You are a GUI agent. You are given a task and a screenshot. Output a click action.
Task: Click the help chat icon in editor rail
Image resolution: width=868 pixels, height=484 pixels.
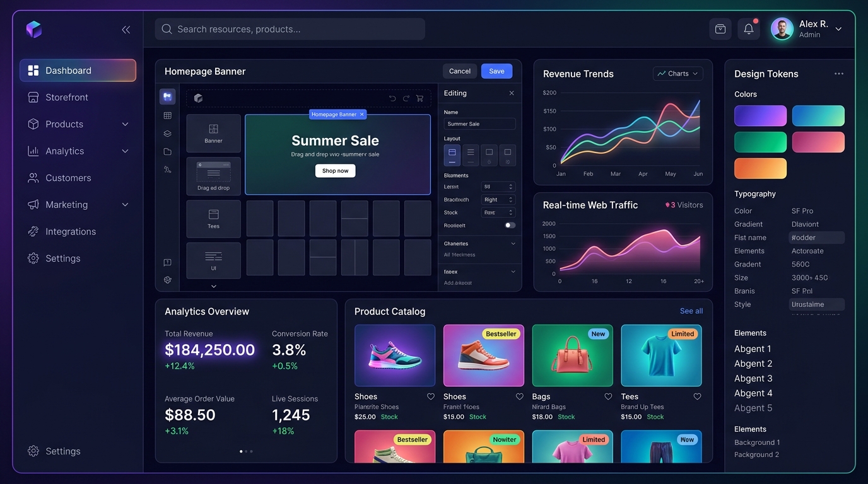[167, 263]
